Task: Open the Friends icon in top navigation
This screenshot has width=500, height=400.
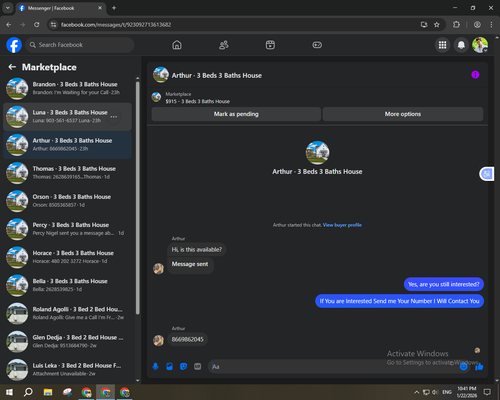Action: tap(224, 45)
